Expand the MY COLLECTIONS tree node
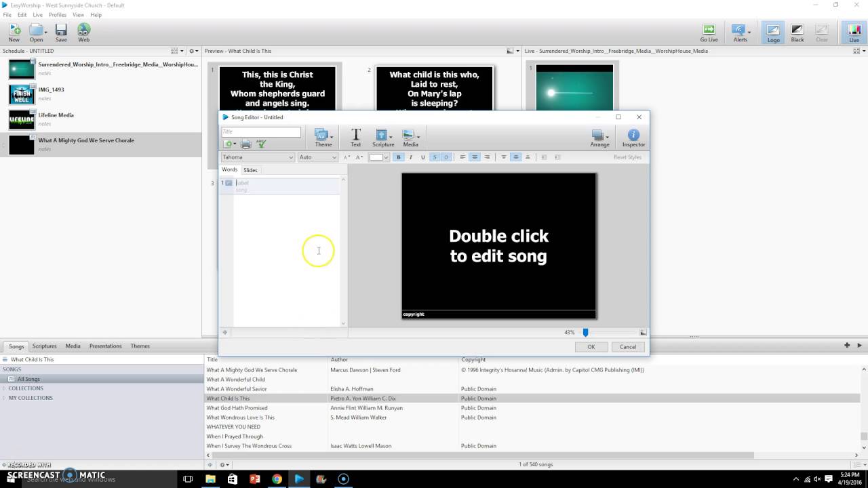This screenshot has width=868, height=488. [x=5, y=398]
